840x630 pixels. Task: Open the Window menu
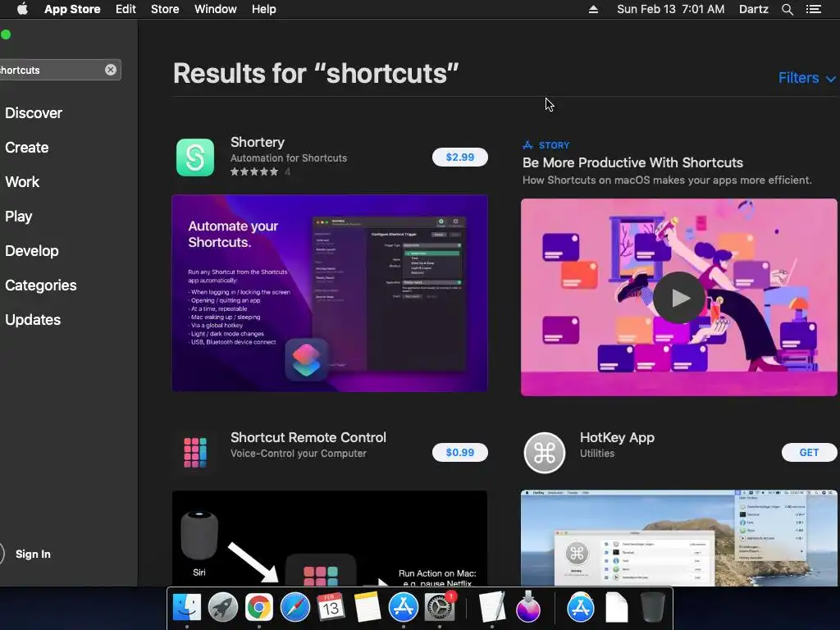pyautogui.click(x=216, y=9)
